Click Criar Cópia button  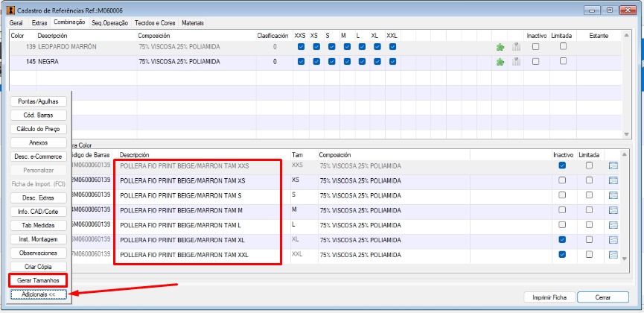[39, 267]
